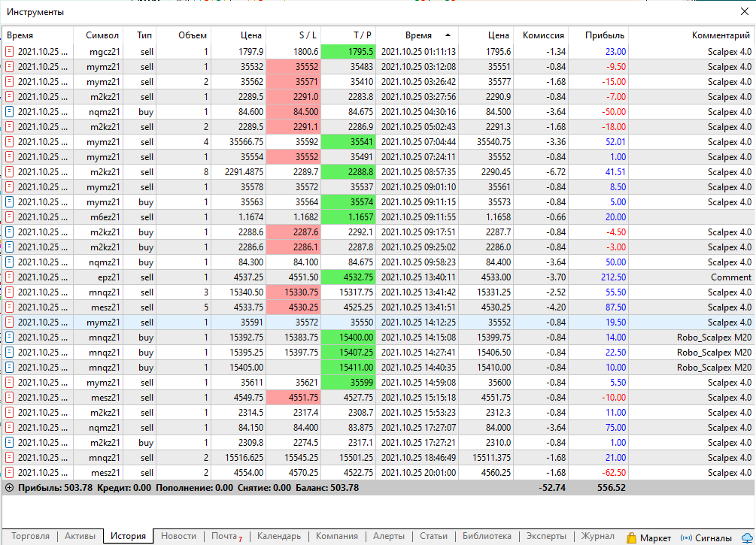Click buy icon of m2kz21 2309.8 row
This screenshot has height=545, width=756.
click(x=9, y=442)
